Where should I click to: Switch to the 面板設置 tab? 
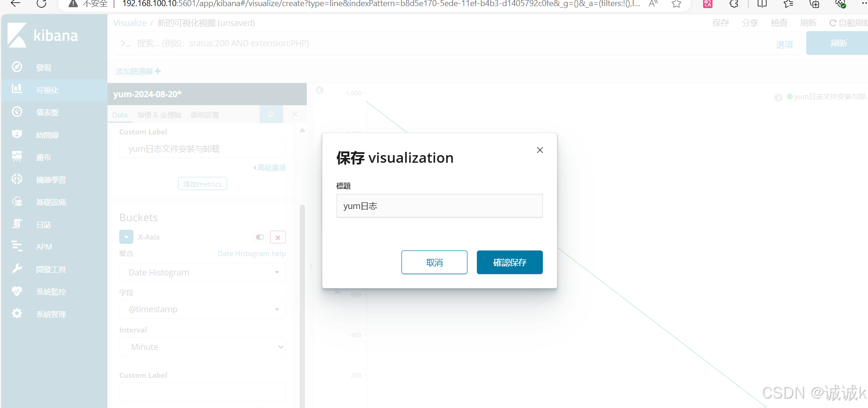[205, 115]
